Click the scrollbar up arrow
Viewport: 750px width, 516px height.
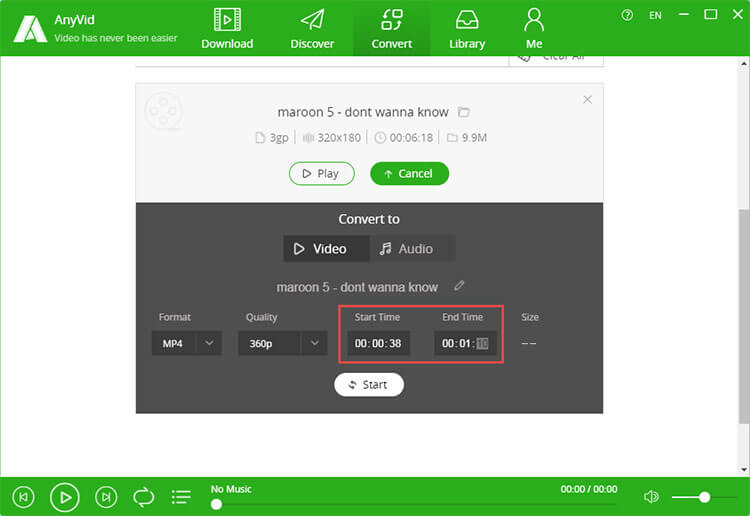coord(744,63)
